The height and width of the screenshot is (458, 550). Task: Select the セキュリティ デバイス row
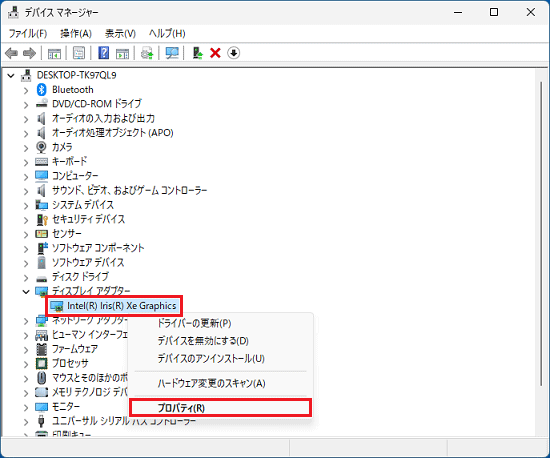[88, 219]
